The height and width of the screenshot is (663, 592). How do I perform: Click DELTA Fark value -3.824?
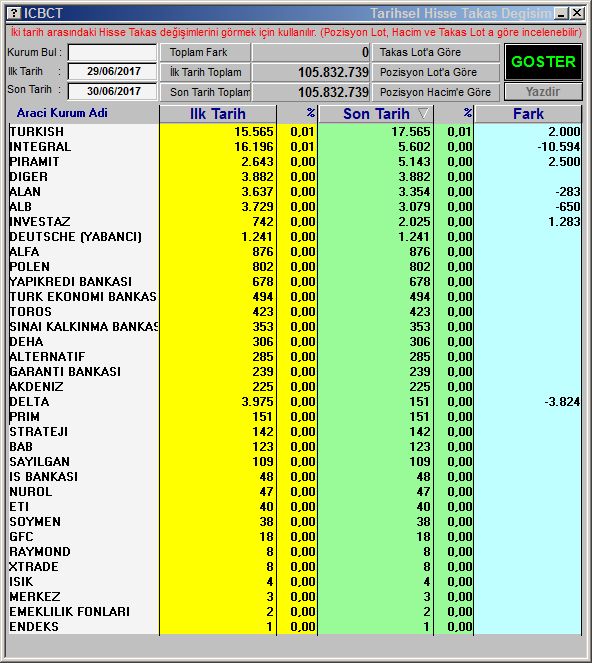click(562, 402)
